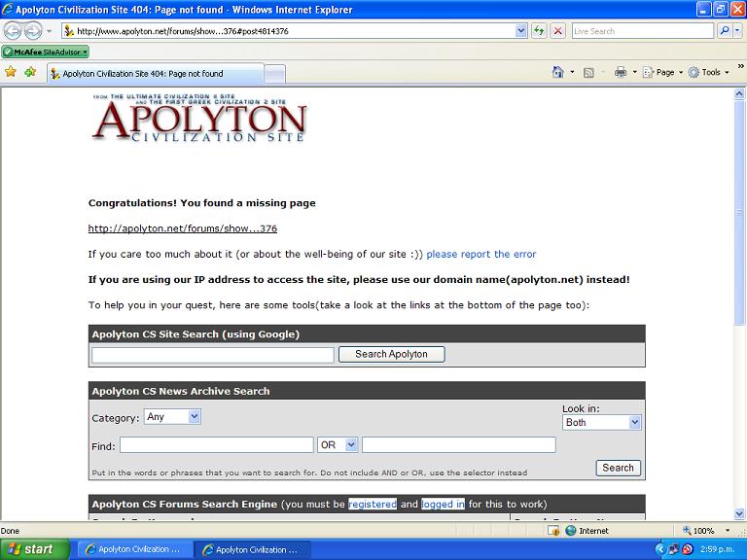
Task: Click the Stop loading icon
Action: coord(557,31)
